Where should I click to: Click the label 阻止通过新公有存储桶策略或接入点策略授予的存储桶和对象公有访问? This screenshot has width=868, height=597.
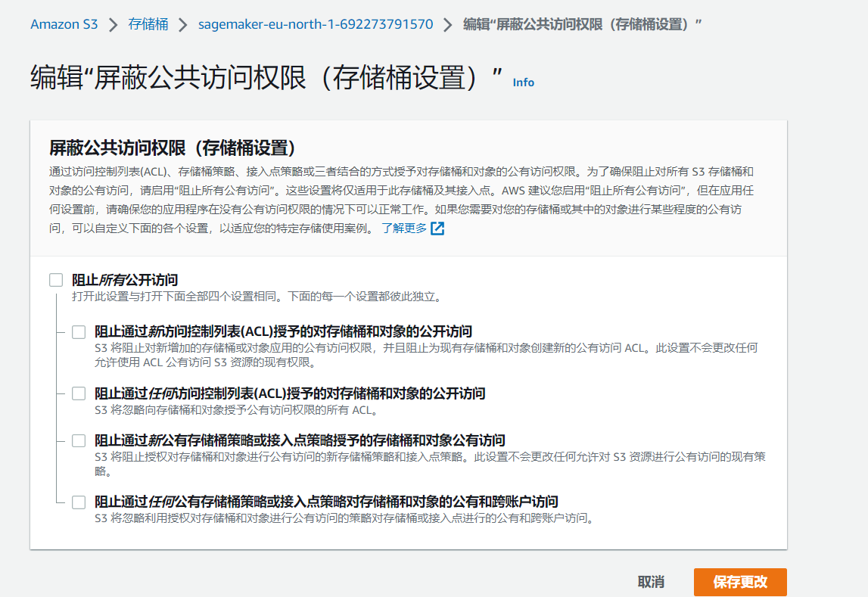(x=300, y=440)
